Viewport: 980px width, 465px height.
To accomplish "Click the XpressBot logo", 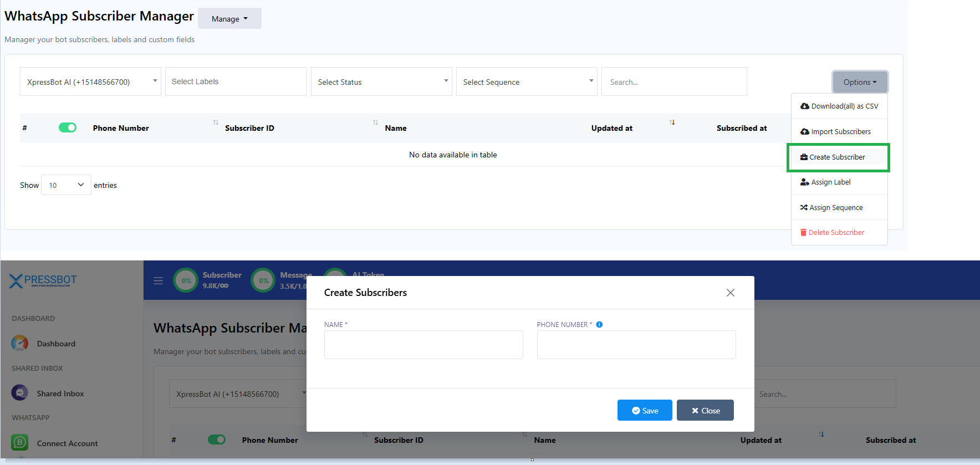I will point(43,280).
